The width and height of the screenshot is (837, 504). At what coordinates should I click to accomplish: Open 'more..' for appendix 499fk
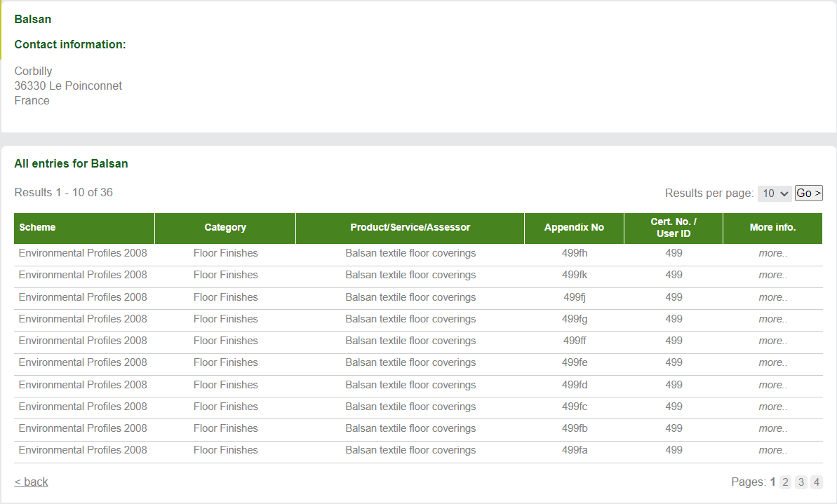tap(772, 275)
